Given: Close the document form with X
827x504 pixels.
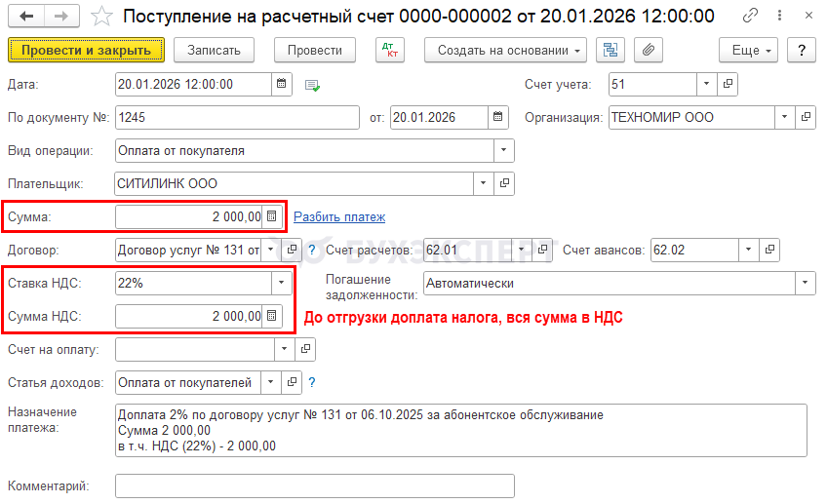Looking at the screenshot, I should point(808,16).
